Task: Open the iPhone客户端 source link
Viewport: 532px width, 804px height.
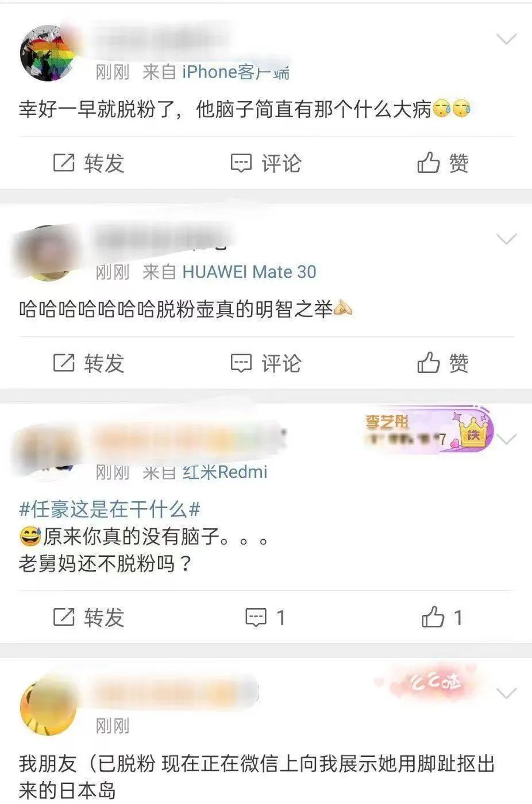Action: click(x=236, y=72)
